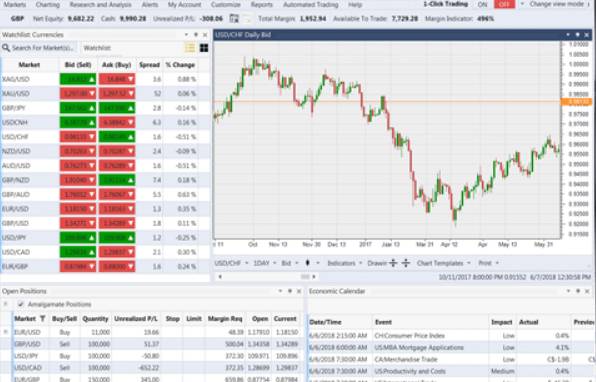596x382 pixels.
Task: Click the Bid (Sell) price for USD/JPY
Action: pos(78,238)
